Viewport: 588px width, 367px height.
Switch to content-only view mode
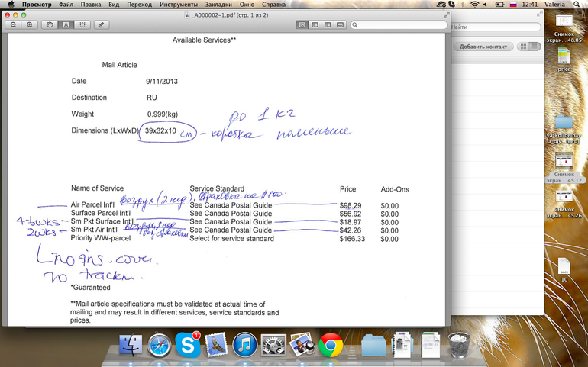point(302,25)
